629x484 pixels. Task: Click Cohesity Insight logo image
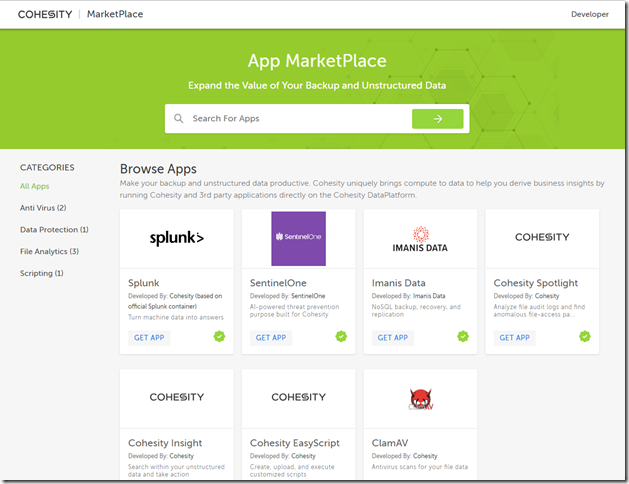tap(177, 397)
